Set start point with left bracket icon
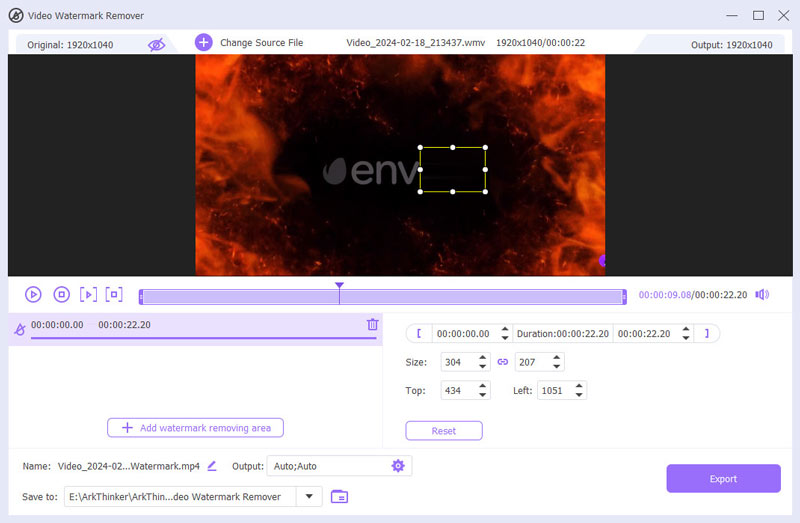The height and width of the screenshot is (523, 800). (x=419, y=333)
